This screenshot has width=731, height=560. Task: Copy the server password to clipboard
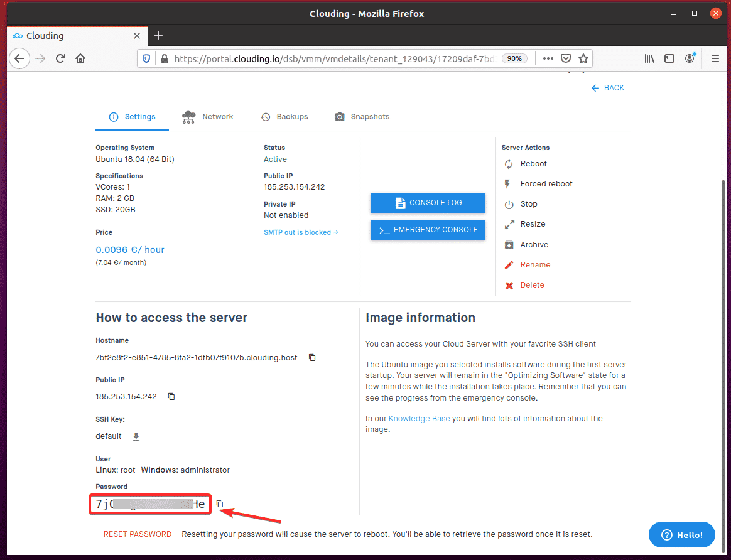coord(220,504)
